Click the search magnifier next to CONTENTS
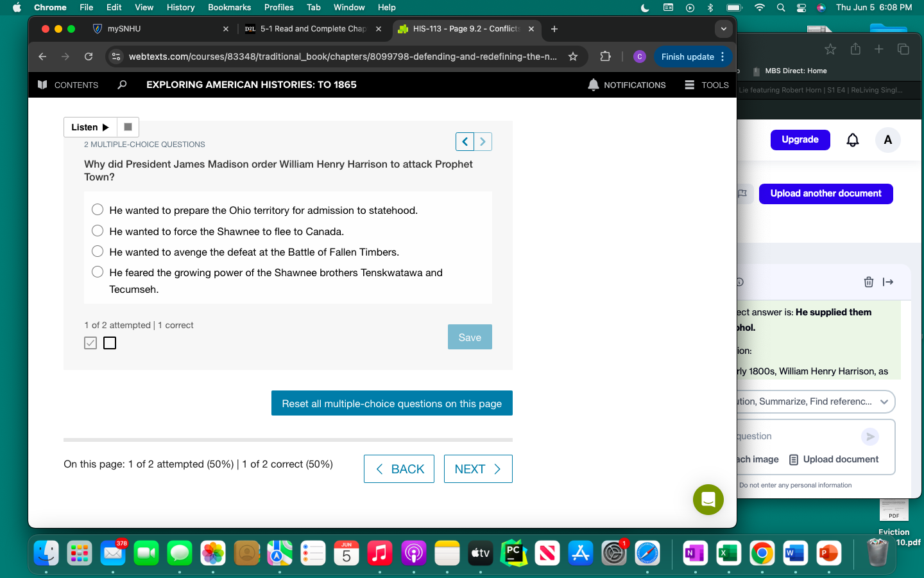Screen dimensions: 924x578 click(121, 85)
